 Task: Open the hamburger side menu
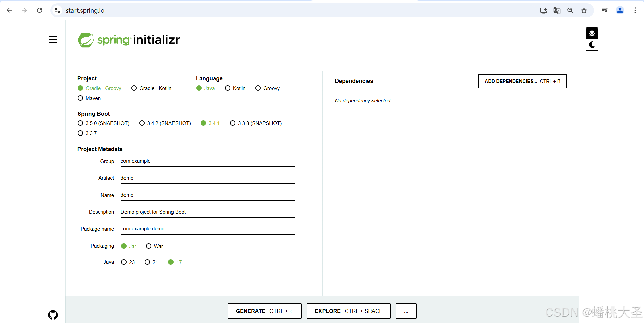(53, 39)
